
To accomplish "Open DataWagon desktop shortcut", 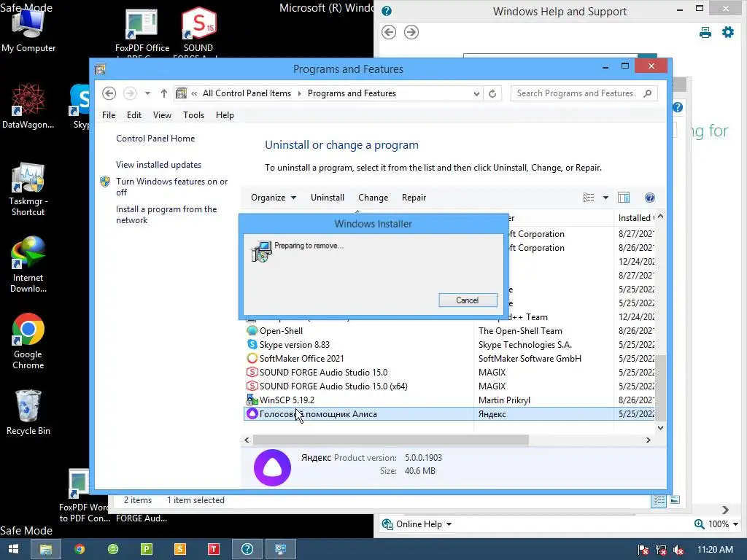I will click(x=28, y=106).
